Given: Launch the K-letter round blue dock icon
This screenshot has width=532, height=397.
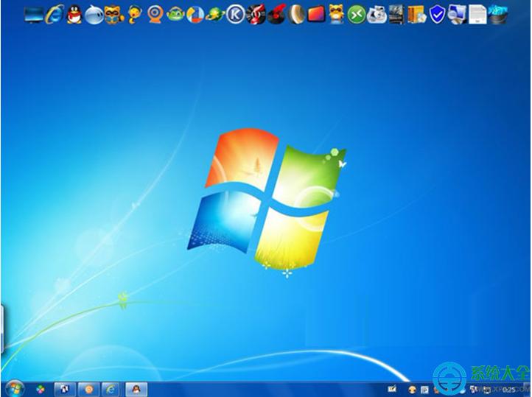Looking at the screenshot, I should tap(235, 13).
